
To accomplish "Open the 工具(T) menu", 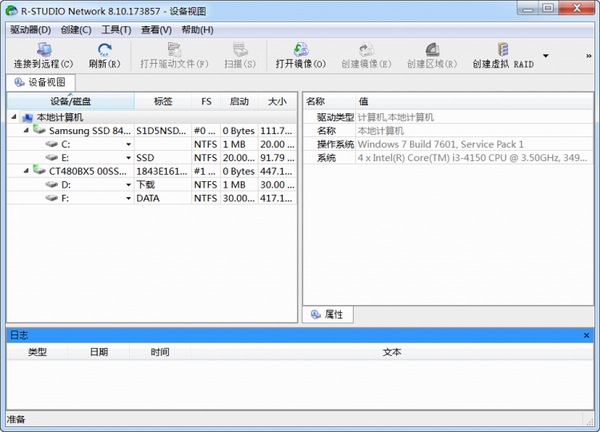I will 116,30.
